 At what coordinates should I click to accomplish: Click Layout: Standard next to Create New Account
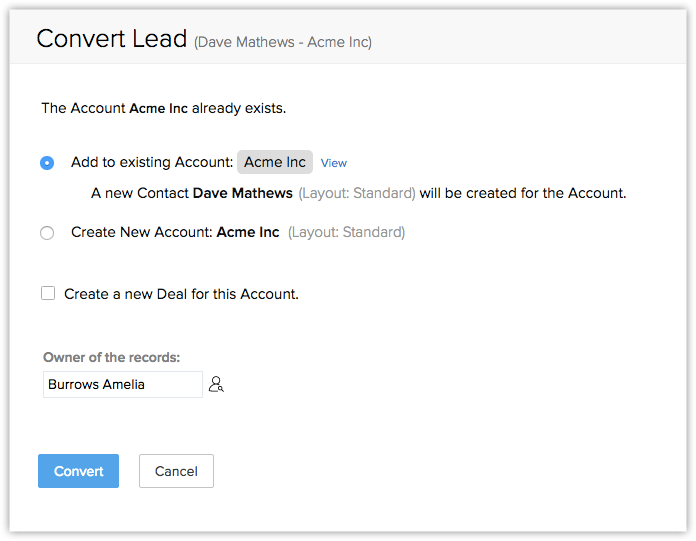(346, 233)
